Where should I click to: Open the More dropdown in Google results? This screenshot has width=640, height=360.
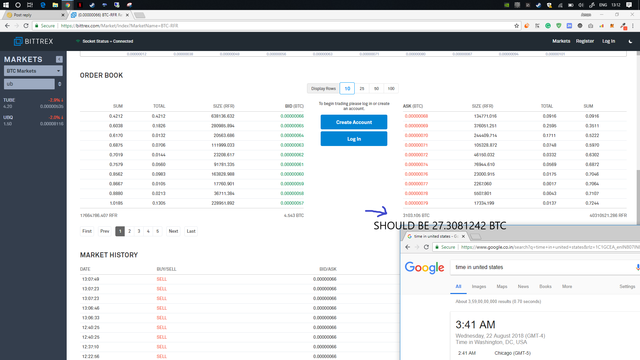click(x=567, y=287)
